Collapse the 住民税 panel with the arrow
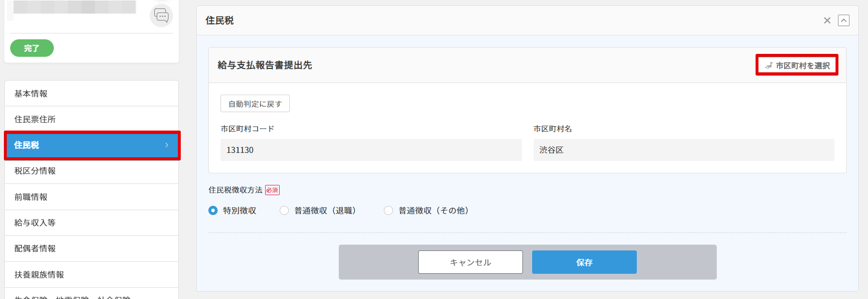 coord(844,20)
